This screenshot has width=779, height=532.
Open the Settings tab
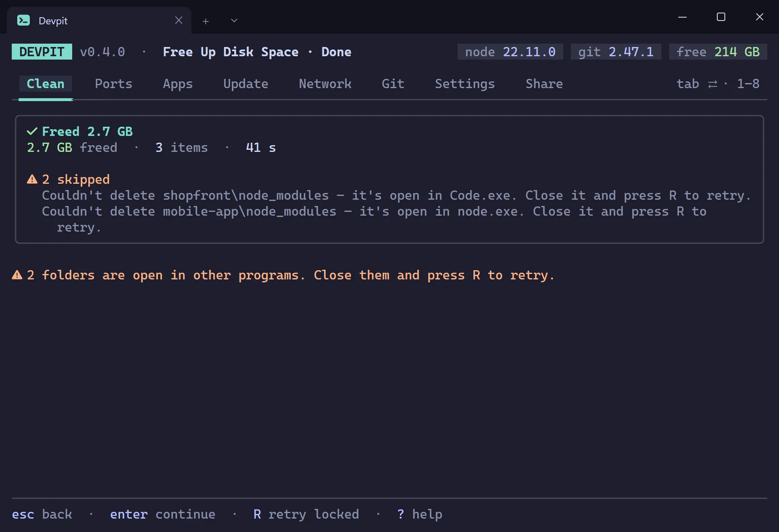click(x=465, y=84)
